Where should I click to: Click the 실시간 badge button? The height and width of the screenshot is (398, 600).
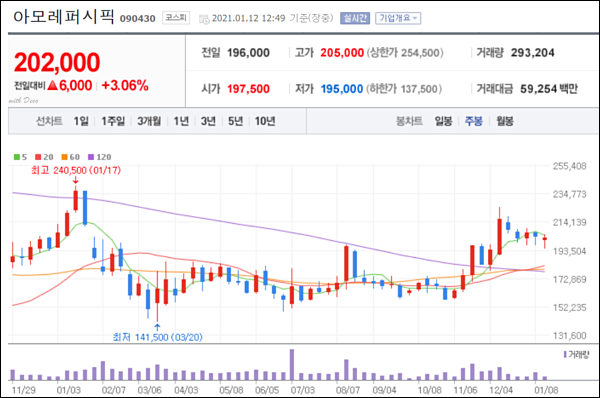click(355, 18)
